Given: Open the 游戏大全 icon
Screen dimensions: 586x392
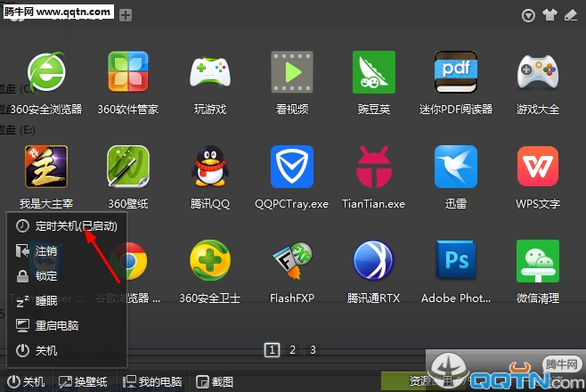Looking at the screenshot, I should point(538,72).
